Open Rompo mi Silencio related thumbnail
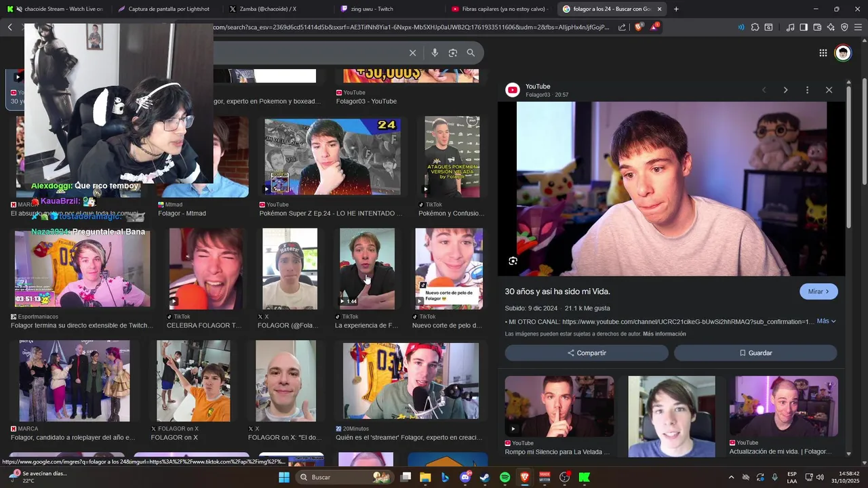The image size is (868, 488). 559,407
